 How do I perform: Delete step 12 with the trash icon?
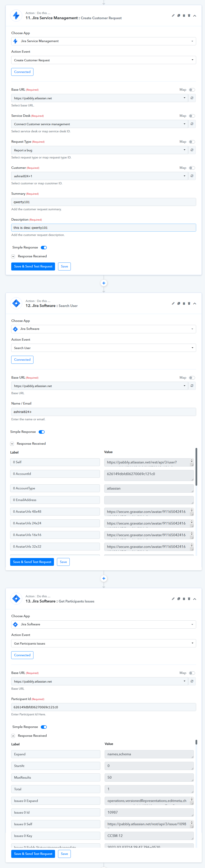pos(189,304)
